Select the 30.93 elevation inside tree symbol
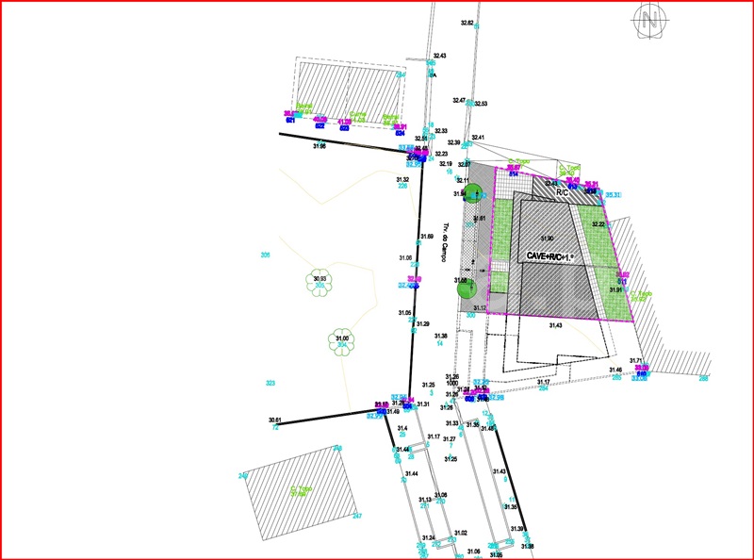Viewport: 754px width, 560px height. [x=320, y=278]
